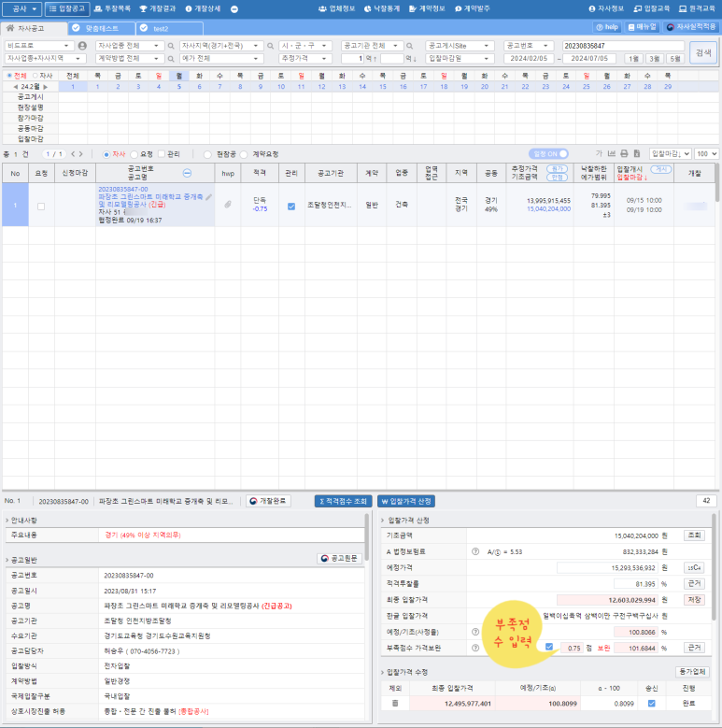Expand the 계약방법 전체 dropdown
The height and width of the screenshot is (728, 722).
coord(129,59)
